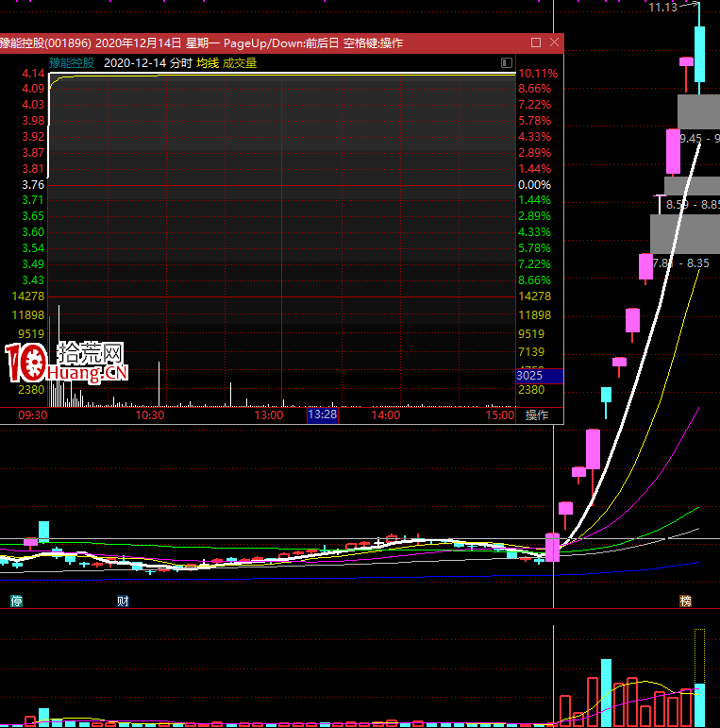This screenshot has height=728, width=720.
Task: Click the 3.76 previous close price label
Action: 33,185
